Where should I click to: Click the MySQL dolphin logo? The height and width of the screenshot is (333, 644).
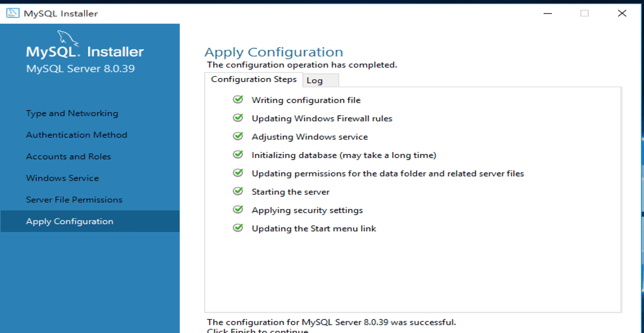click(68, 38)
